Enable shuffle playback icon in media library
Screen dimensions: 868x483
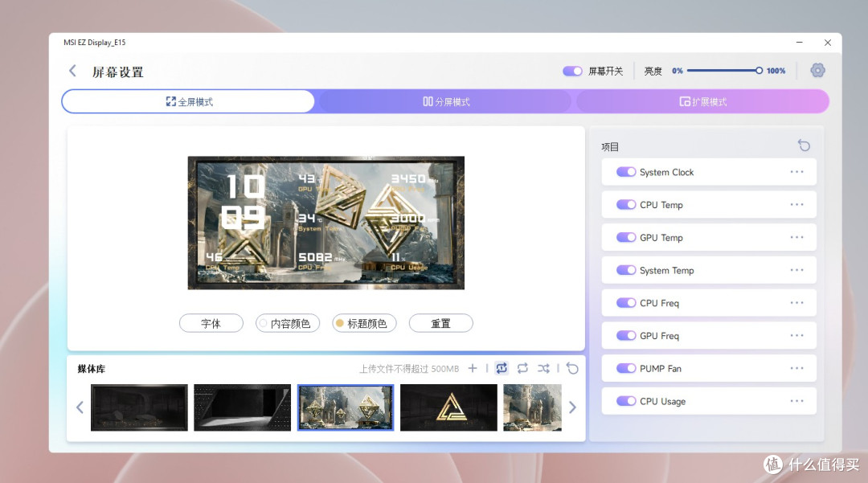(543, 368)
